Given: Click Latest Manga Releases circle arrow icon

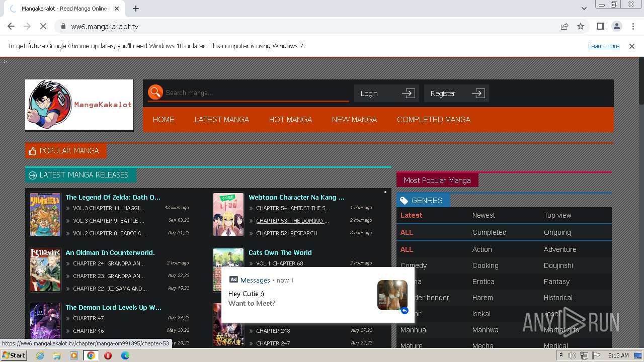Looking at the screenshot, I should click(x=33, y=175).
